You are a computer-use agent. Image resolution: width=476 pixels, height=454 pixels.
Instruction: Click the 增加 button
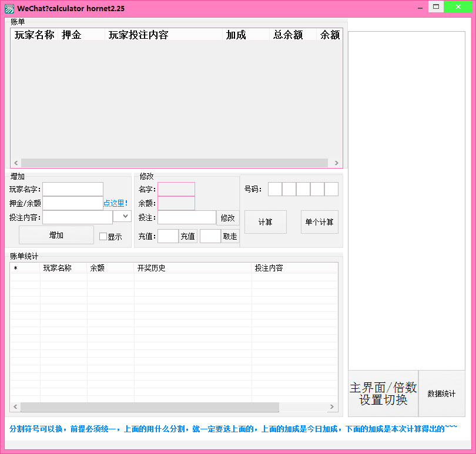click(56, 235)
